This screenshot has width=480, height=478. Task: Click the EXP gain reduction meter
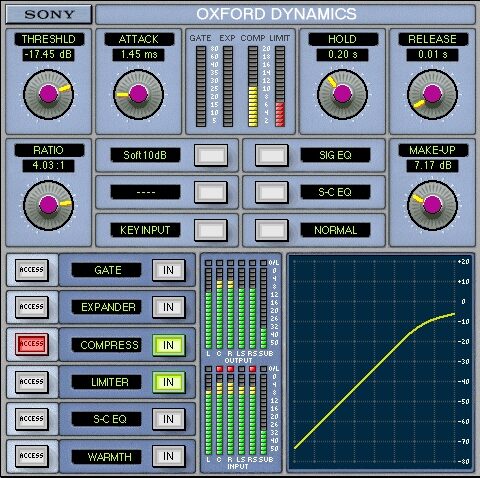[228, 87]
